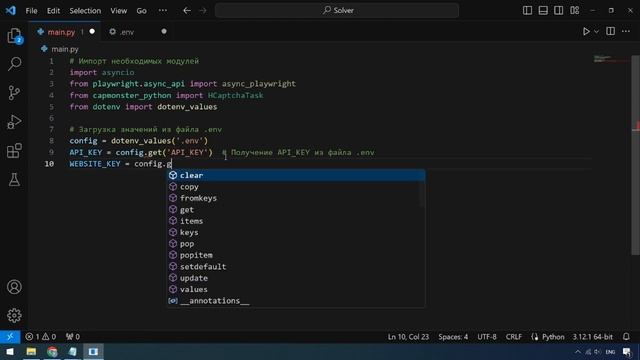Expand the hidden menus ellipsis
Image resolution: width=640 pixels, height=360 pixels.
point(163,11)
